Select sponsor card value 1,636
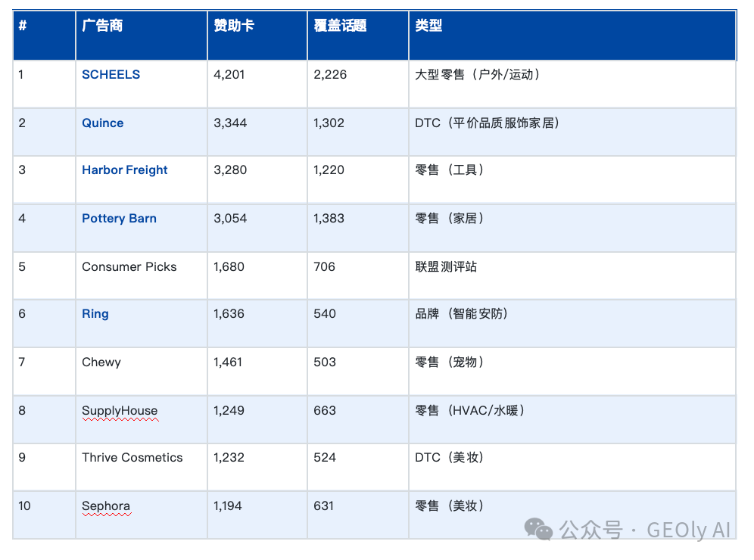This screenshot has height=560, width=754. click(229, 314)
